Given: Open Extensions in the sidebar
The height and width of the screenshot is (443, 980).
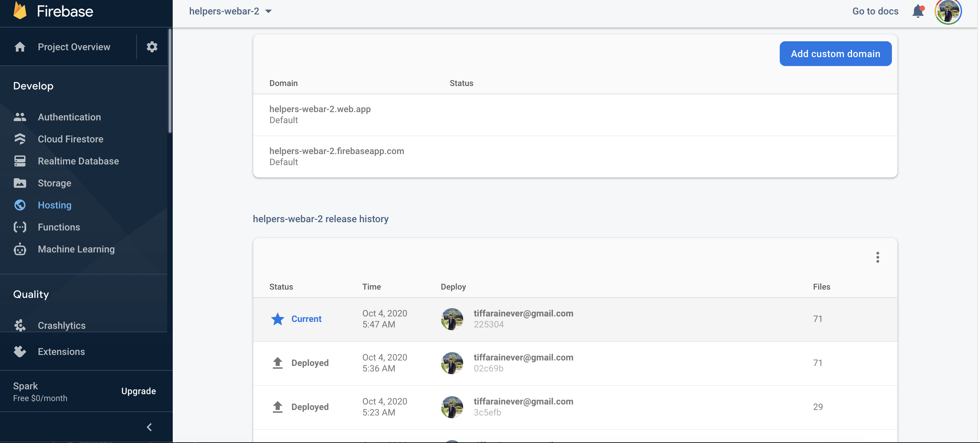Looking at the screenshot, I should (x=61, y=352).
